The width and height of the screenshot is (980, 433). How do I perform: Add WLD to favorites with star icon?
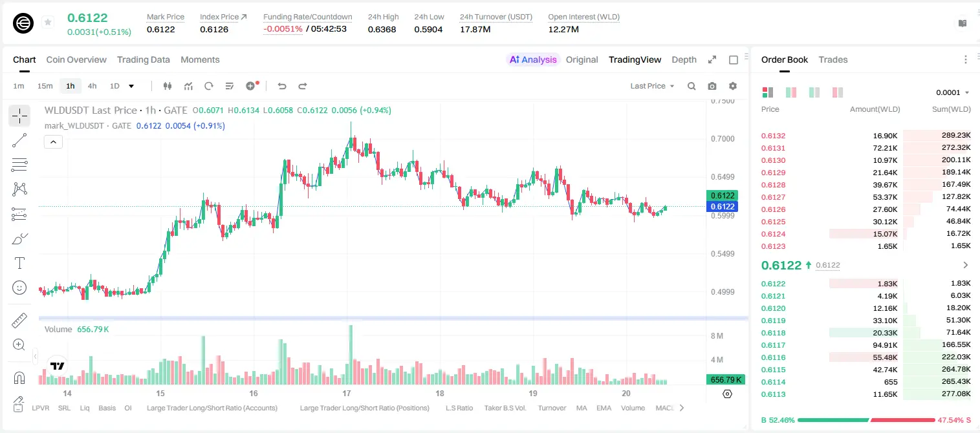click(x=47, y=23)
